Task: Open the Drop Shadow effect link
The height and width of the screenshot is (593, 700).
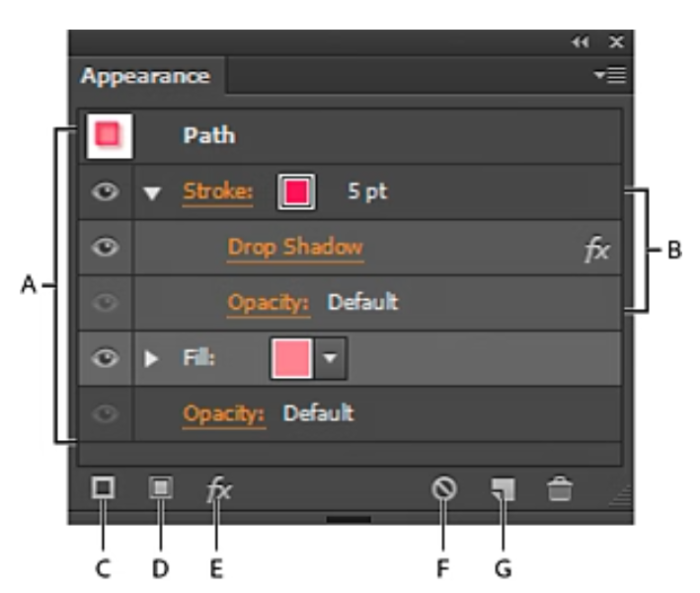Action: (x=295, y=248)
